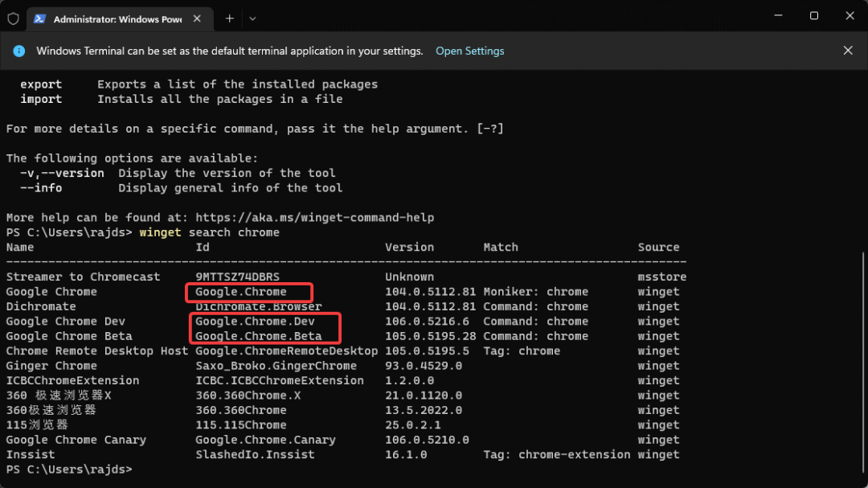Click Id 'Google.ChromeRemoteDesktop'
868x488 pixels.
pyautogui.click(x=286, y=351)
